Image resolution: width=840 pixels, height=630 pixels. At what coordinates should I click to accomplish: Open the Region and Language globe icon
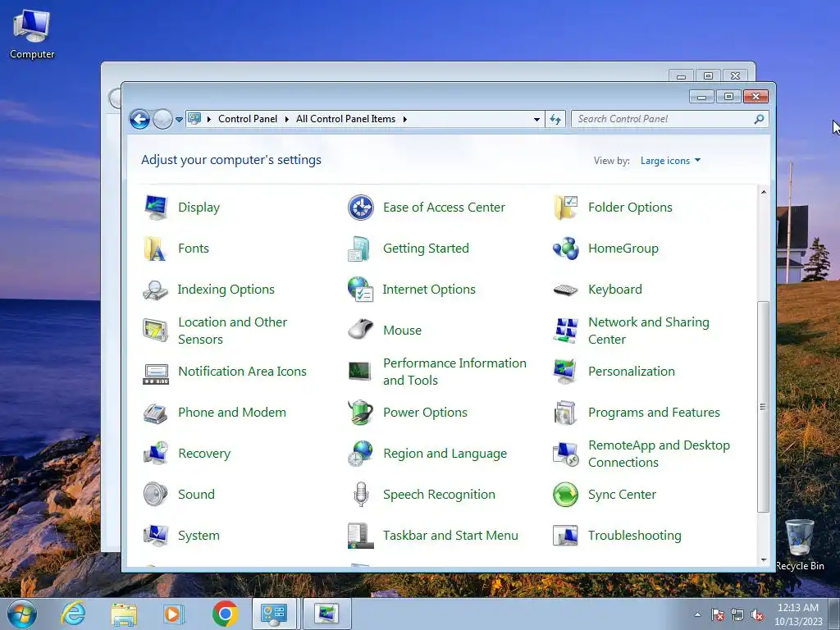click(361, 454)
